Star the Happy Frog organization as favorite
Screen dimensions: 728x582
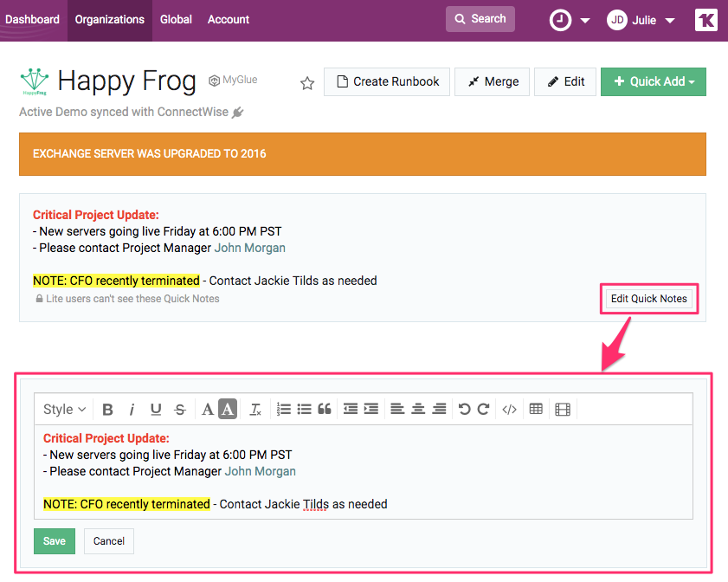tap(306, 83)
